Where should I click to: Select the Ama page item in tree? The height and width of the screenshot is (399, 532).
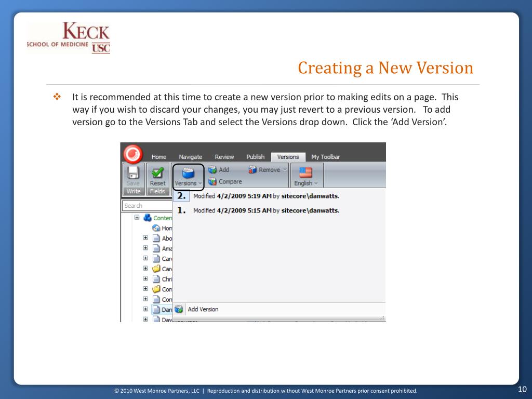click(162, 248)
